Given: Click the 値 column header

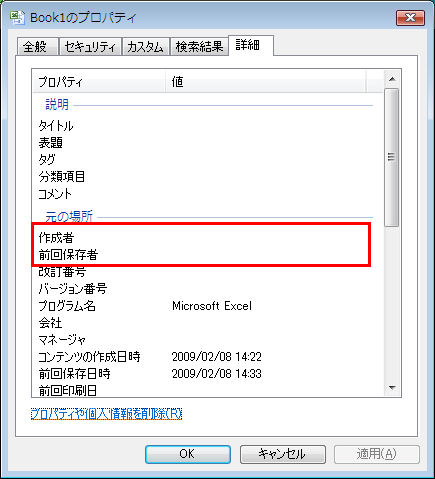Looking at the screenshot, I should point(265,81).
